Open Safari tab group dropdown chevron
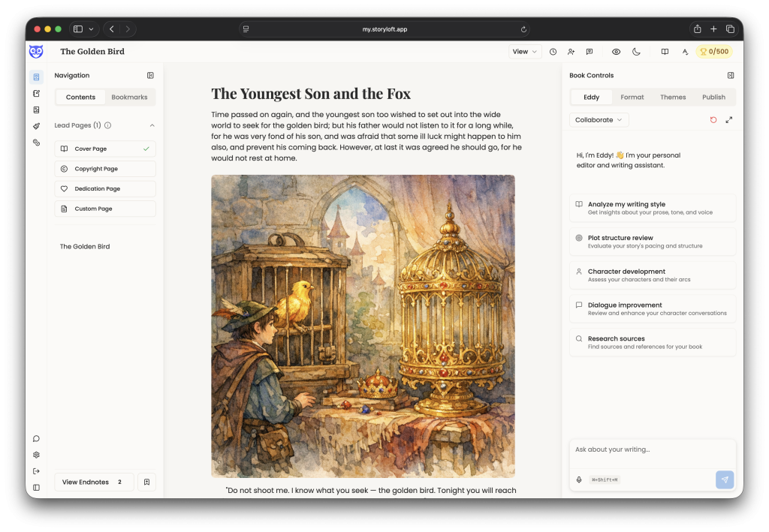 (x=91, y=29)
